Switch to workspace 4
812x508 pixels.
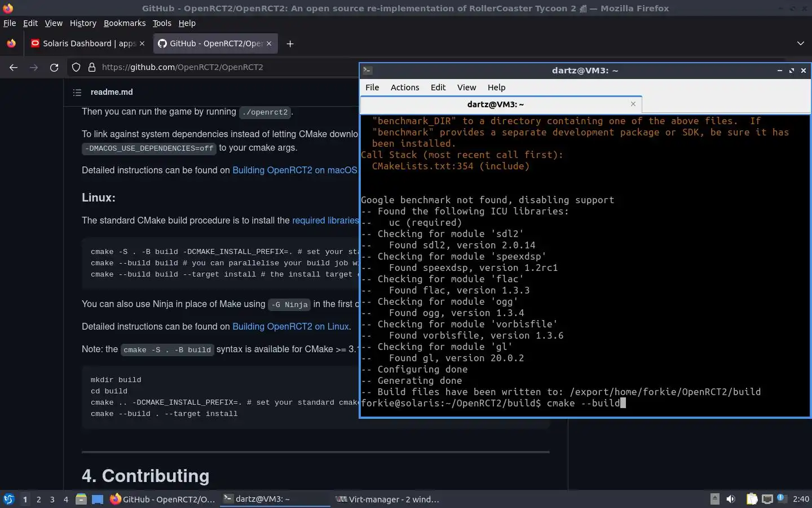coord(66,499)
